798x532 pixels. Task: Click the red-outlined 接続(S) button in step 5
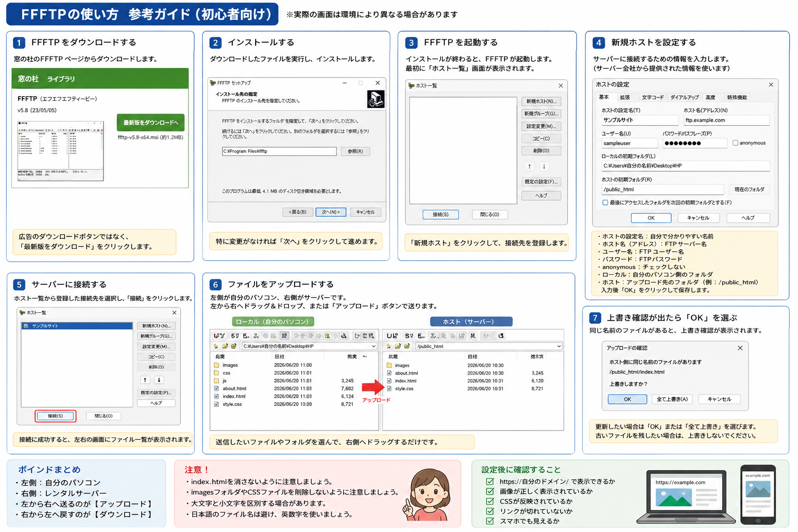56,416
